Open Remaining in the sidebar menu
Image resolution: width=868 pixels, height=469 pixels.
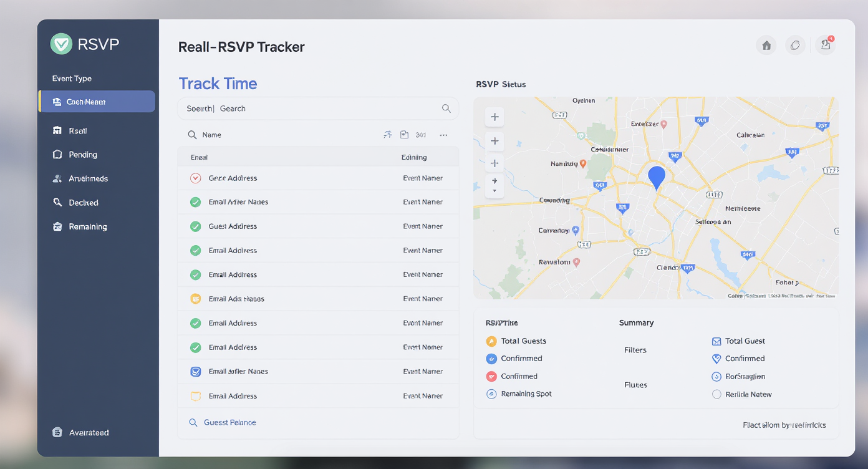pyautogui.click(x=87, y=227)
